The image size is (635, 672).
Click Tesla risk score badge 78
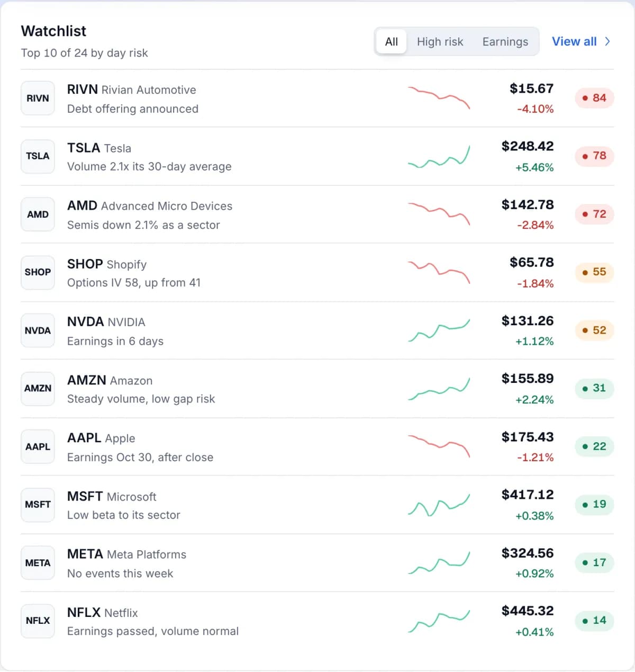(x=594, y=156)
